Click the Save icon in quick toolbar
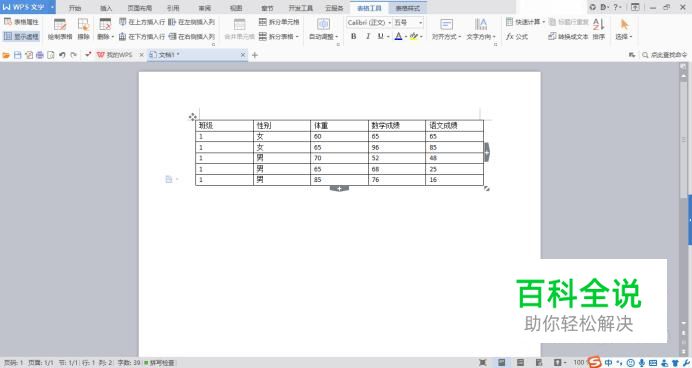The image size is (692, 368). click(18, 55)
